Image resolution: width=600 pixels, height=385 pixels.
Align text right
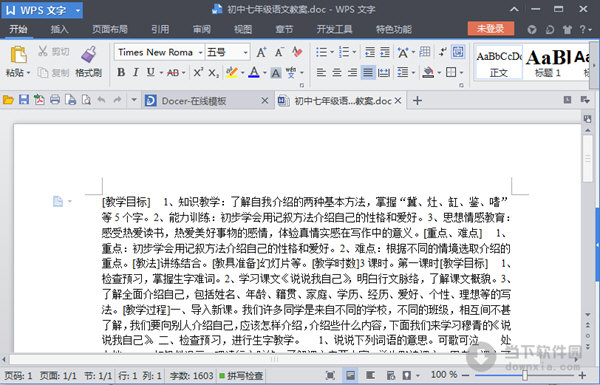click(x=352, y=72)
